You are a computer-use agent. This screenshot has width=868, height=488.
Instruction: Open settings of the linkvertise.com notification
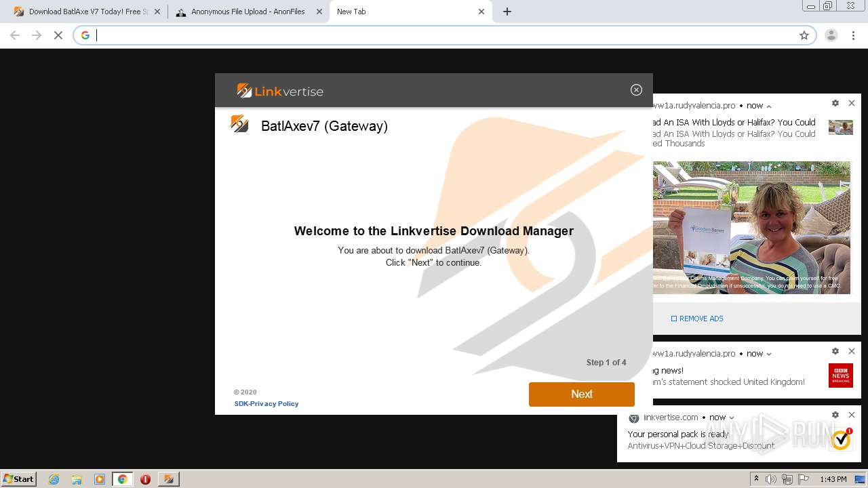(x=835, y=415)
